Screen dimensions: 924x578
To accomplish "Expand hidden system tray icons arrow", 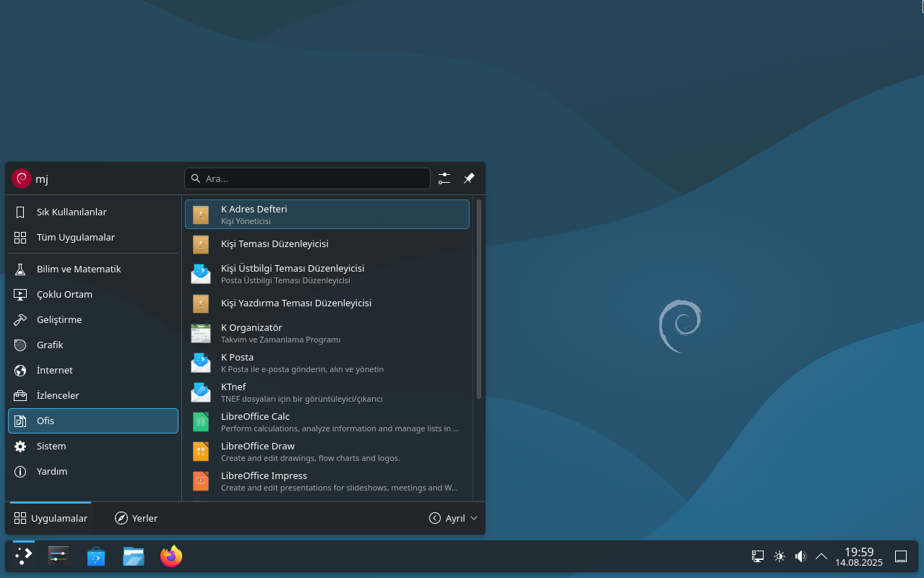I will (821, 556).
